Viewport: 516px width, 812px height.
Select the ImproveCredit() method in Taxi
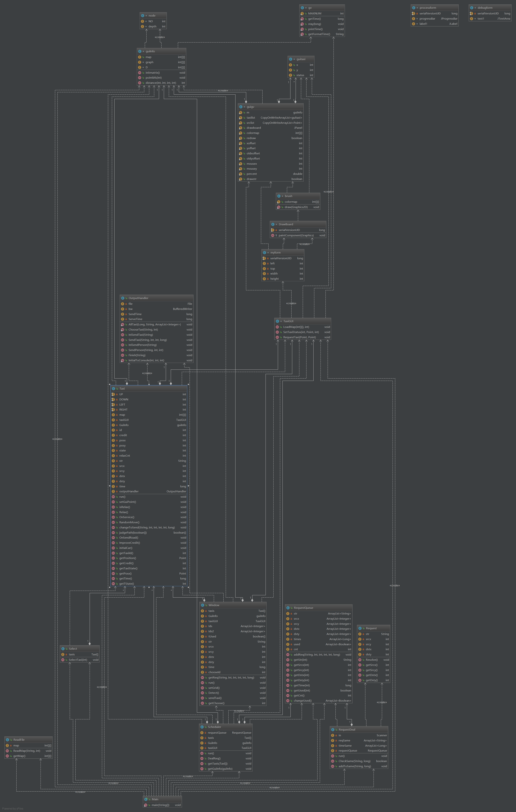click(149, 543)
